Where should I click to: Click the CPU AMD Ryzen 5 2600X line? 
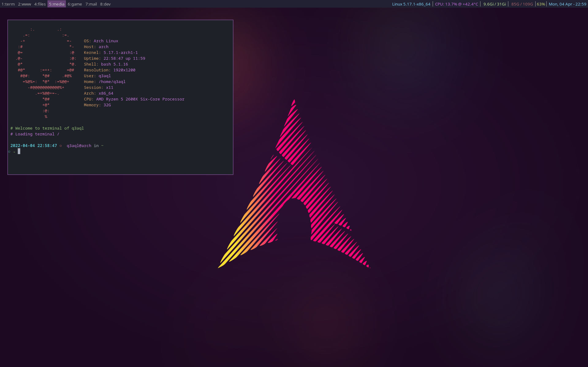click(134, 99)
